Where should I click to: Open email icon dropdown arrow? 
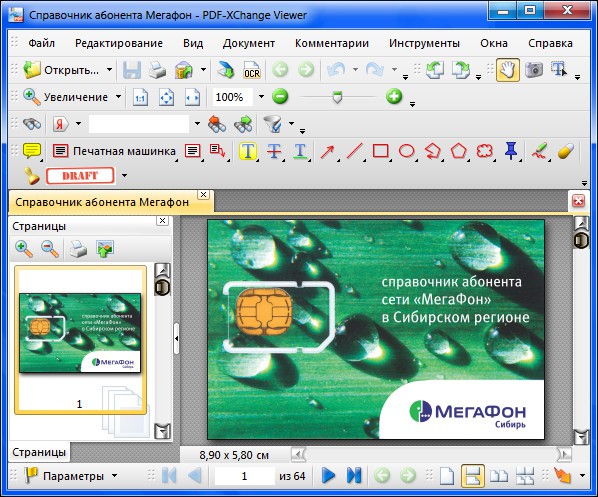point(203,70)
